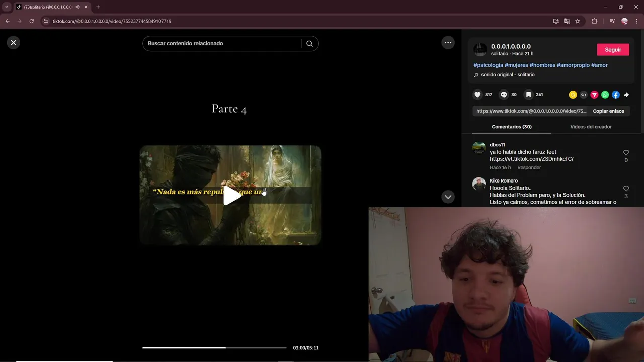Open more share options arrow
This screenshot has height=362, width=644.
pos(626,95)
